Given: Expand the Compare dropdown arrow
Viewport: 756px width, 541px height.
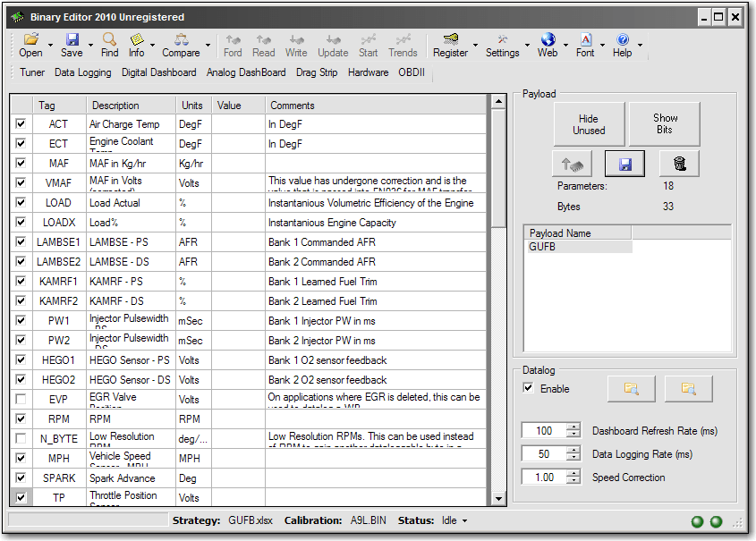Looking at the screenshot, I should [208, 46].
